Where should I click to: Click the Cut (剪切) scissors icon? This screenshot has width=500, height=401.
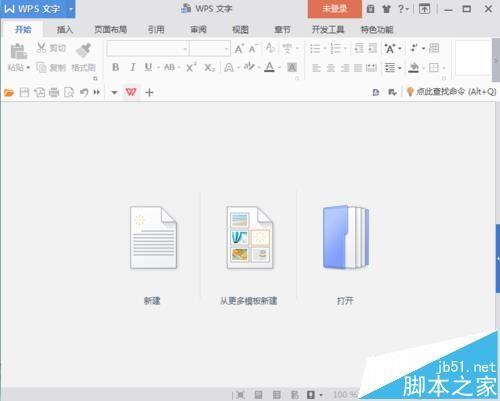pyautogui.click(x=41, y=48)
